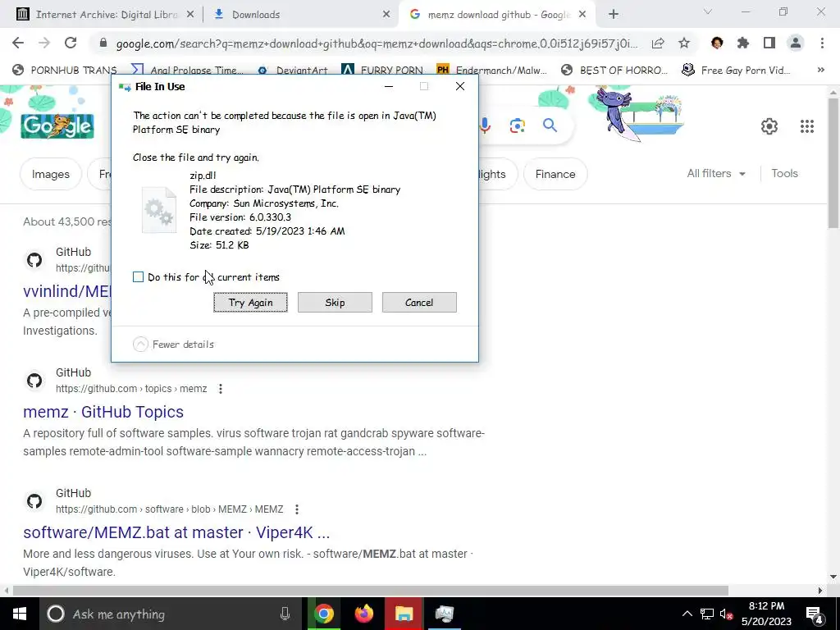The width and height of the screenshot is (840, 630).
Task: Open Windows Start menu
Action: pyautogui.click(x=20, y=614)
